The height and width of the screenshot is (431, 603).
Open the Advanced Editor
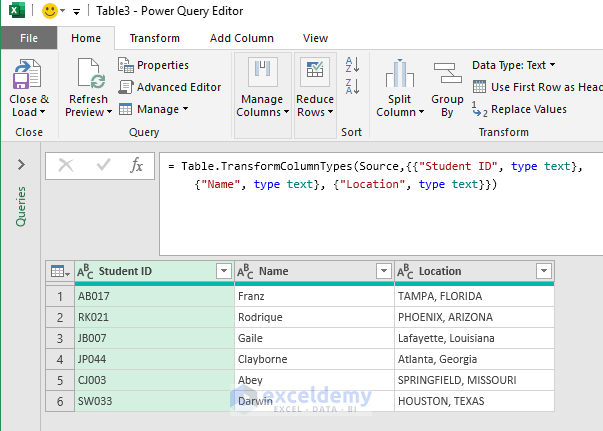[x=169, y=87]
